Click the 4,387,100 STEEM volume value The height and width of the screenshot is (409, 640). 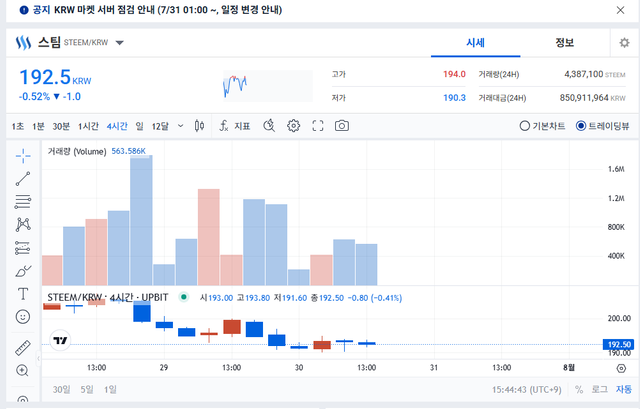595,74
